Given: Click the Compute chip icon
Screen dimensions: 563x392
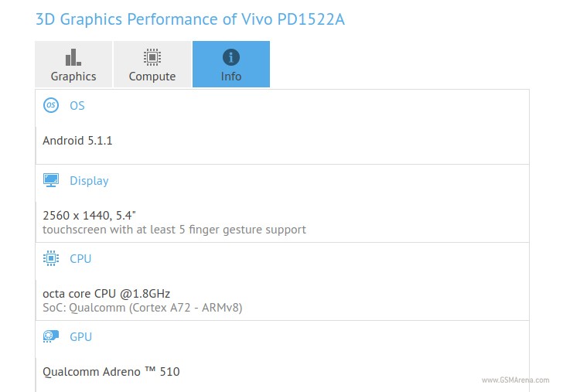Looking at the screenshot, I should point(152,57).
